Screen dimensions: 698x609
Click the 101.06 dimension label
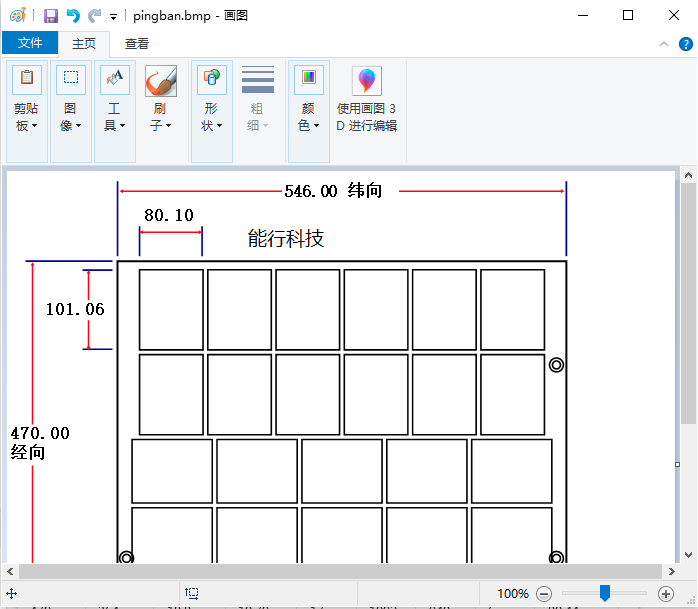click(x=75, y=309)
